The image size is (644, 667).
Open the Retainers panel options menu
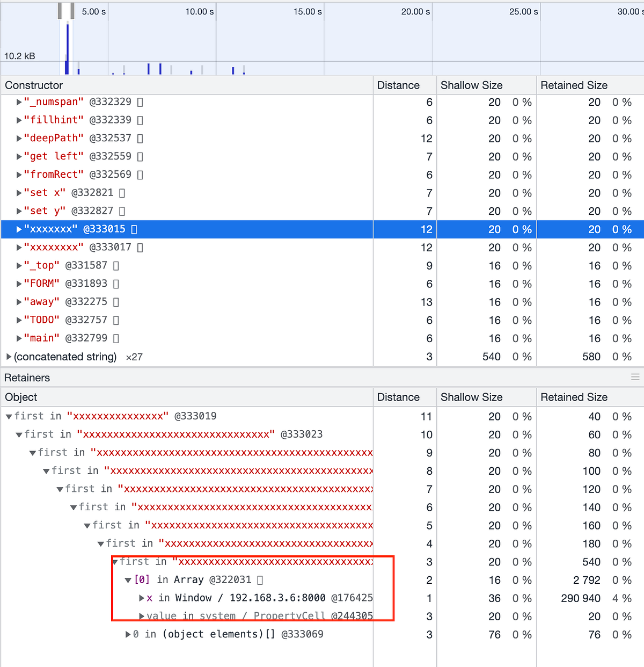[636, 378]
